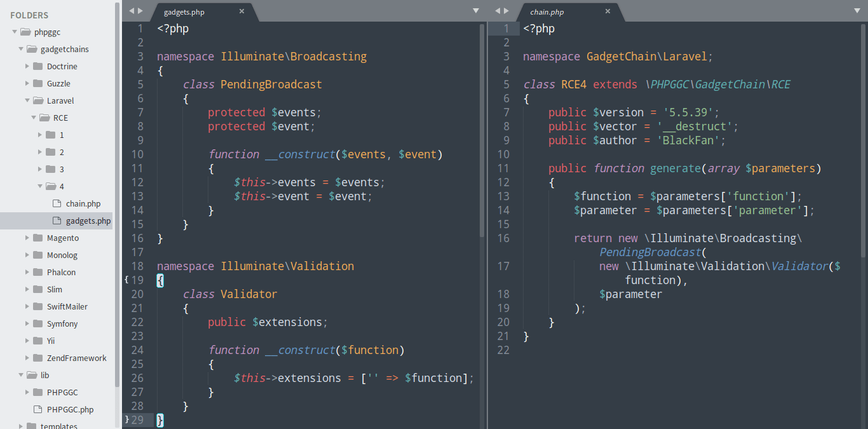The width and height of the screenshot is (868, 429).
Task: Click the open RCE folder icon
Action: coord(44,118)
